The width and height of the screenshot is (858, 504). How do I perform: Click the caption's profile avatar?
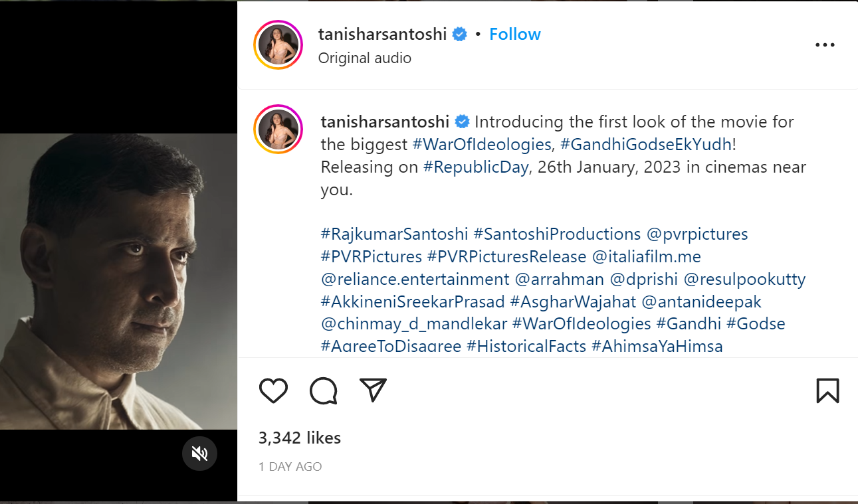tap(278, 129)
